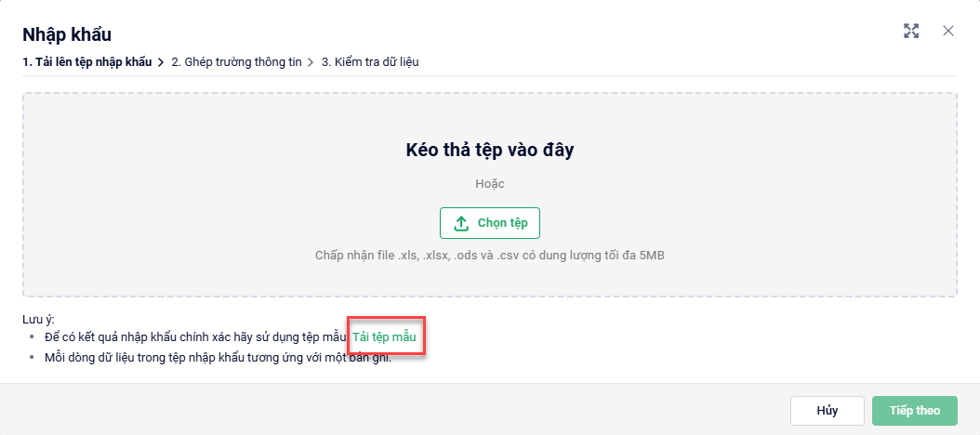Go to step 2. Ghép trường thông tin
This screenshot has height=435, width=980.
(x=237, y=62)
